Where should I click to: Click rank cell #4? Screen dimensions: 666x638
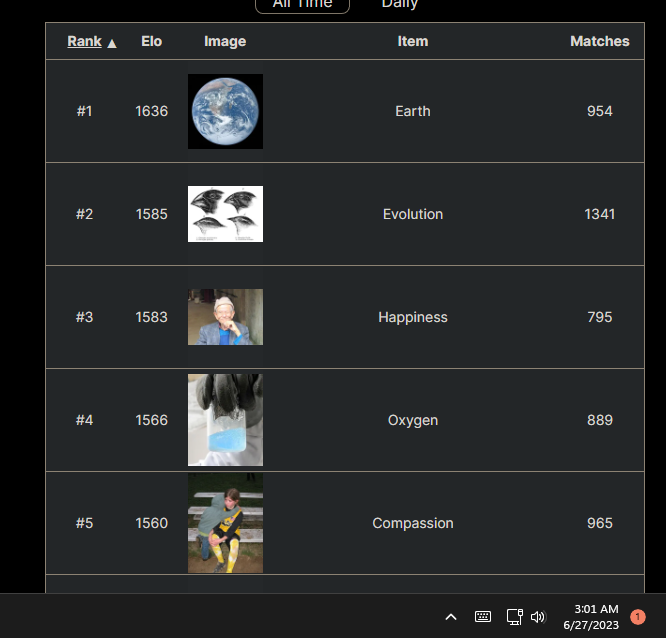pyautogui.click(x=84, y=420)
